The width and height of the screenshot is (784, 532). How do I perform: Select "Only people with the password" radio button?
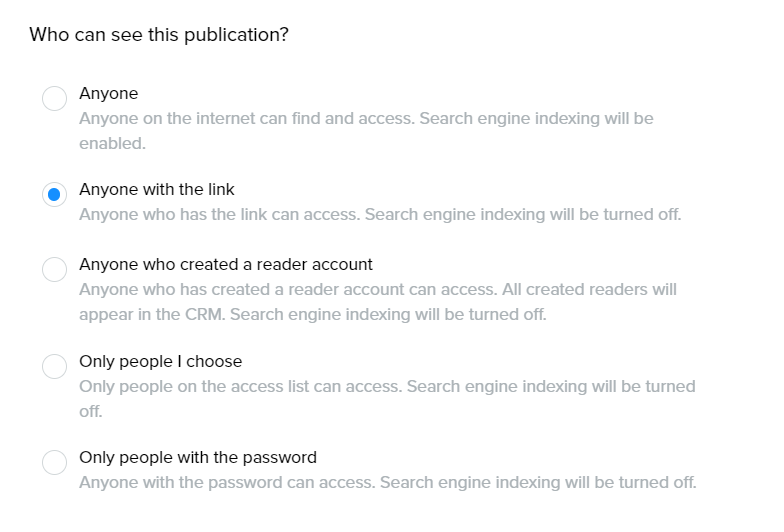pos(54,462)
